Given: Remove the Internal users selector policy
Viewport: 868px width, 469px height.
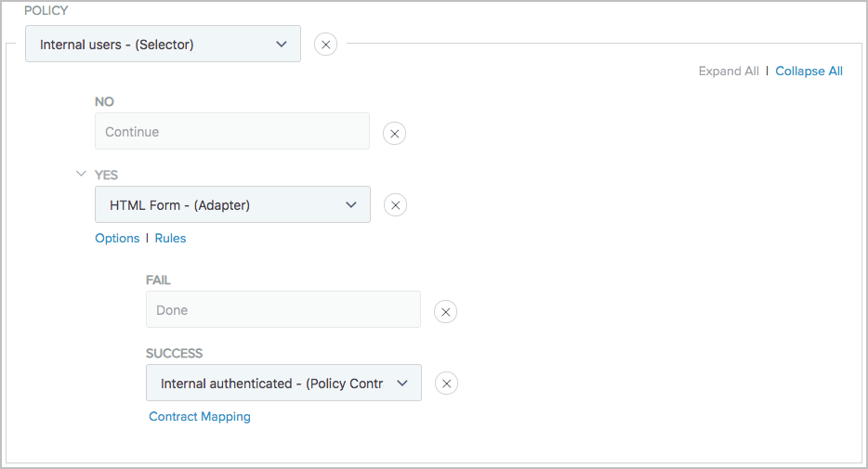Looking at the screenshot, I should click(325, 44).
